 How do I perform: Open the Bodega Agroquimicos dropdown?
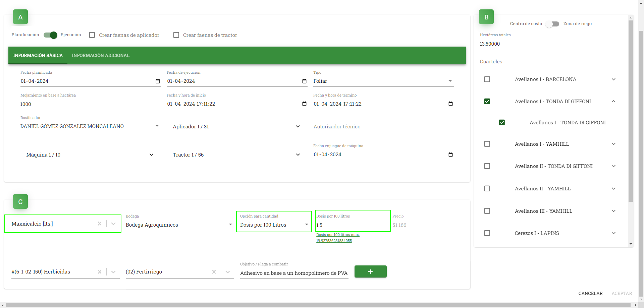tap(179, 225)
